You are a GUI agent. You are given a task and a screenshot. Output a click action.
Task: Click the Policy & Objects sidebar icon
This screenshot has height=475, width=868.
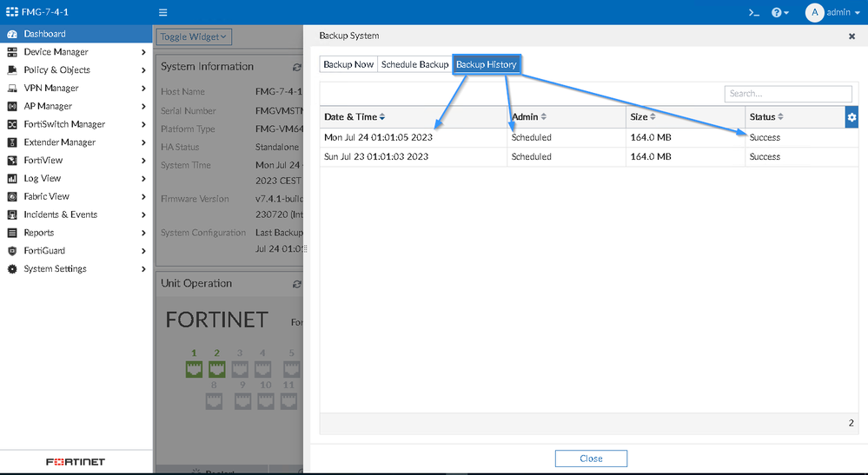12,70
